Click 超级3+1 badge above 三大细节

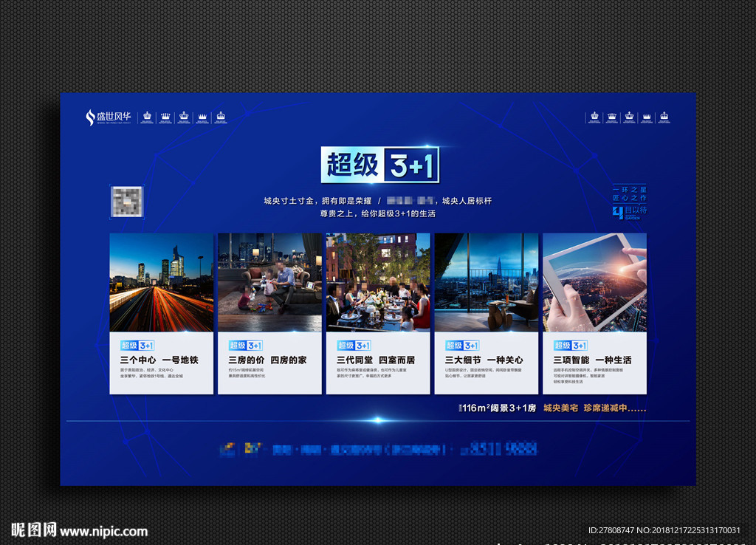[x=462, y=346]
